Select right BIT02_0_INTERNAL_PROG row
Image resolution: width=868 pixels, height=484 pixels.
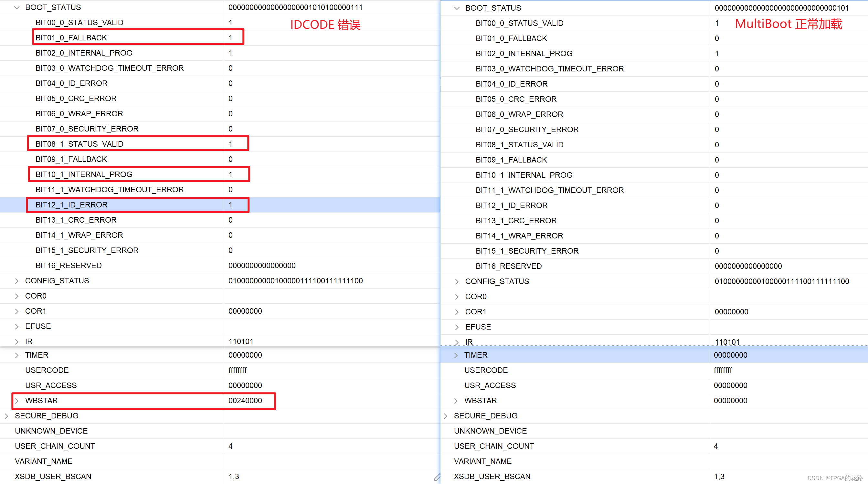pyautogui.click(x=524, y=54)
